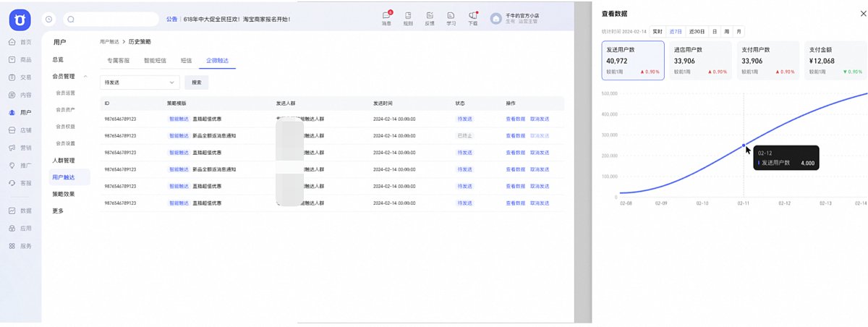Select 月 granularity in data panel

coord(738,31)
